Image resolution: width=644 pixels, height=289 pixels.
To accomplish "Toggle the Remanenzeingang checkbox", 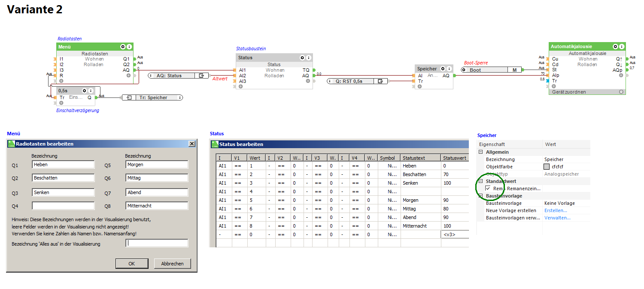I will pyautogui.click(x=488, y=189).
